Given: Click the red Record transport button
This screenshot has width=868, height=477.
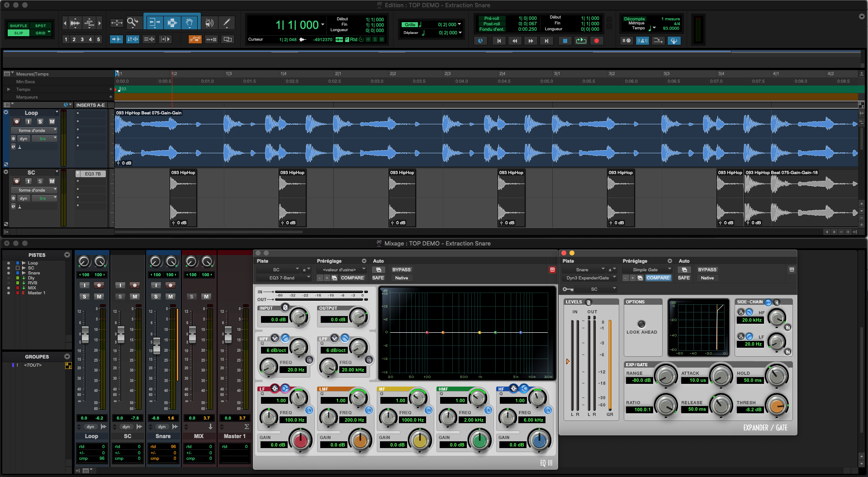Looking at the screenshot, I should tap(597, 41).
